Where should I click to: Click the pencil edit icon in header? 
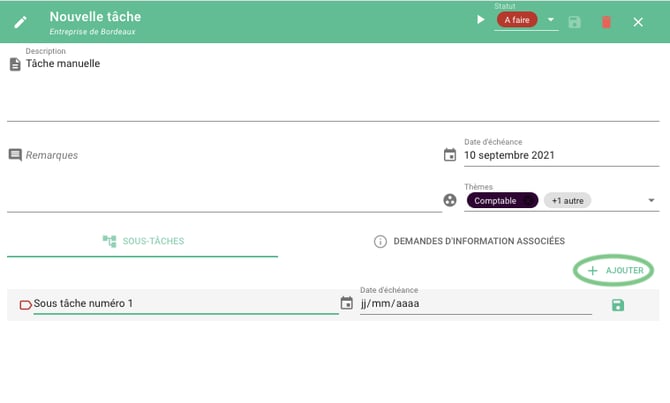click(x=20, y=22)
